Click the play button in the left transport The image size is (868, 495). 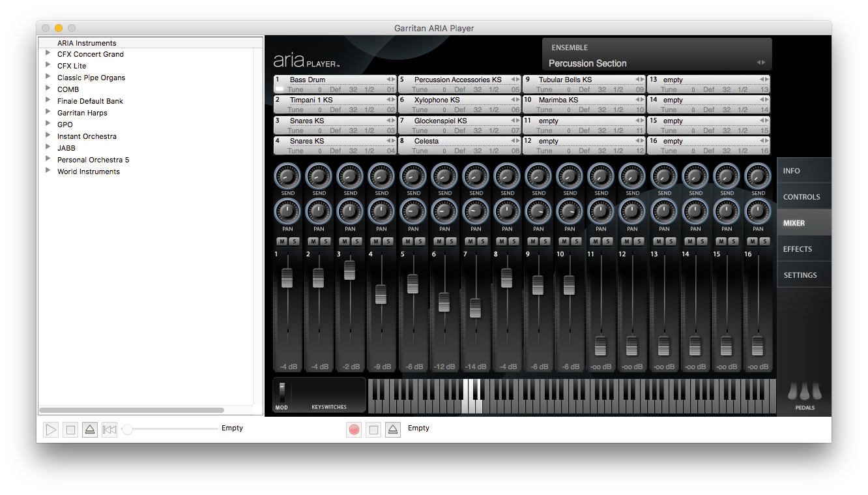pos(51,430)
